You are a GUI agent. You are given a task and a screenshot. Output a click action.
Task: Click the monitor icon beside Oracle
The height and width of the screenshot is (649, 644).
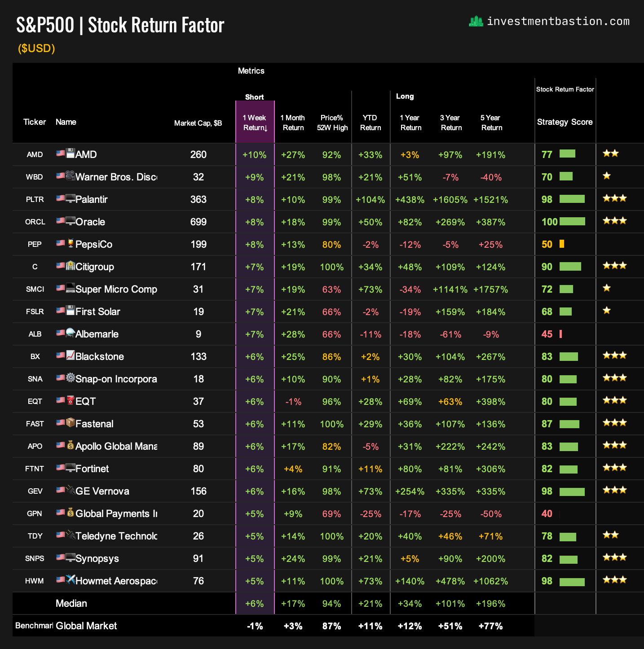click(x=70, y=221)
